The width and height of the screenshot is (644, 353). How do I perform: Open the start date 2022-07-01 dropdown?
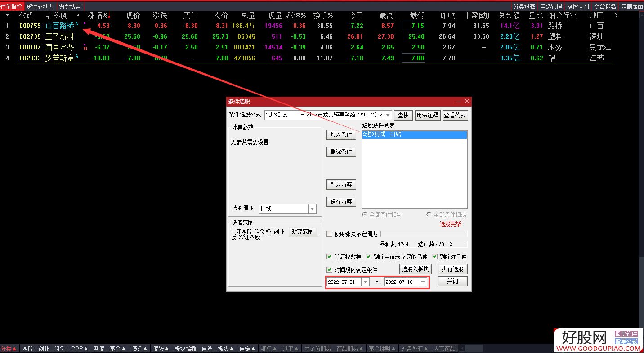coord(365,282)
